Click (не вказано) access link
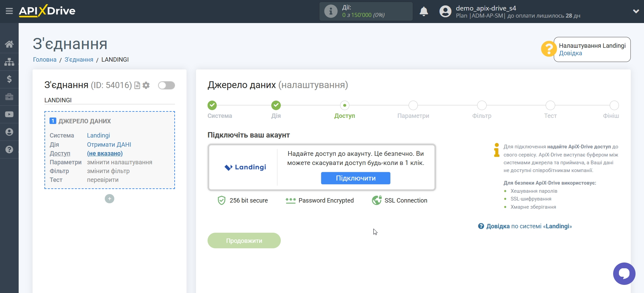 (x=105, y=153)
